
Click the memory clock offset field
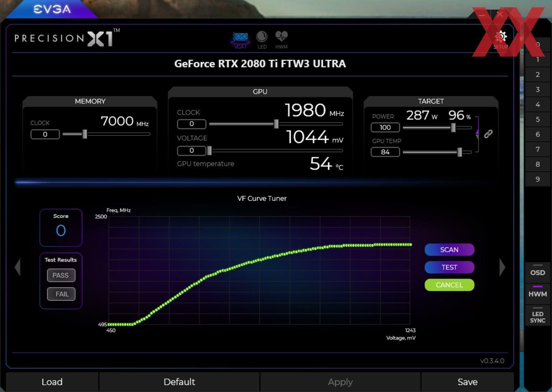[45, 134]
